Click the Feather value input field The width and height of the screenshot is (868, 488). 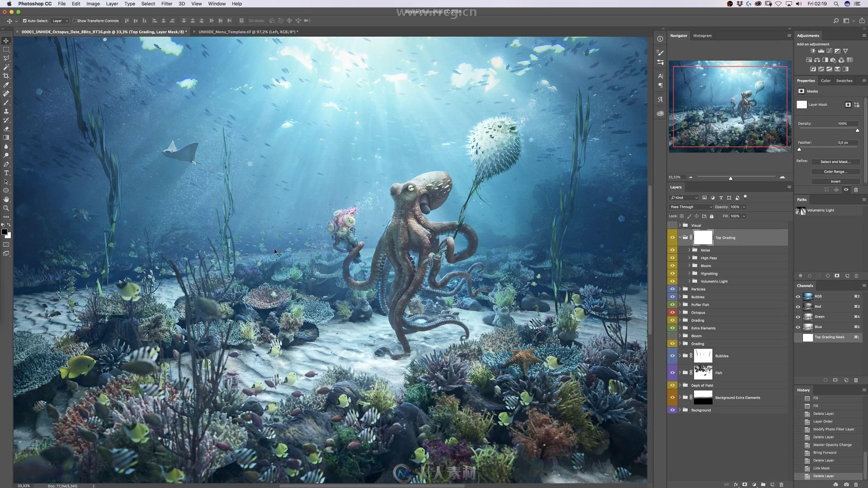[x=847, y=142]
